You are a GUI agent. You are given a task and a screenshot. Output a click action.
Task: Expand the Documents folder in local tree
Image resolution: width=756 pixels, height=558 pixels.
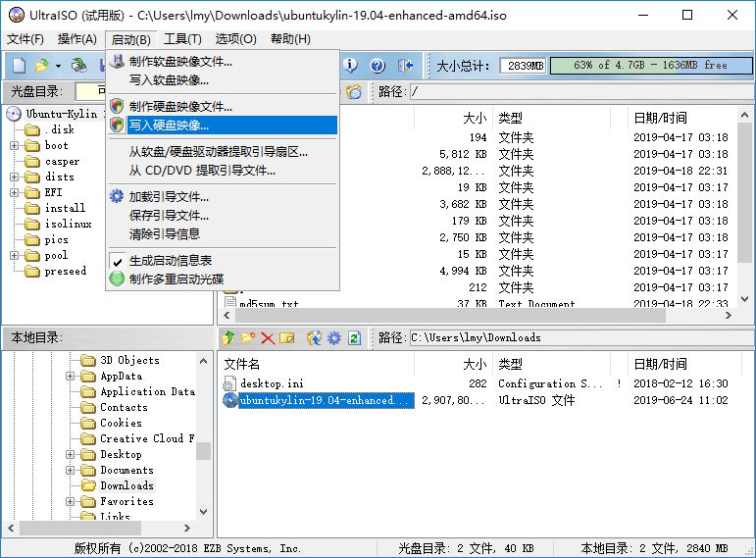click(x=71, y=470)
